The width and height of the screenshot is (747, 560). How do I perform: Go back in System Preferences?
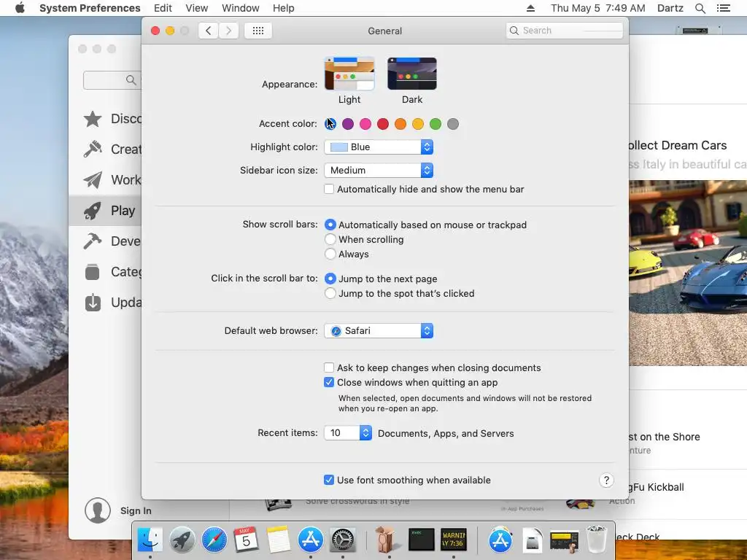click(x=208, y=31)
